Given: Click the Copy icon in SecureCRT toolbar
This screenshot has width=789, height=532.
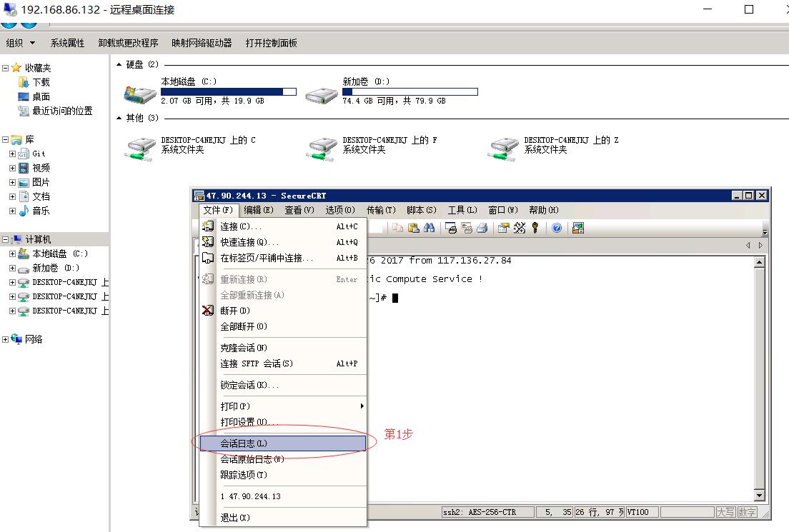Looking at the screenshot, I should pyautogui.click(x=397, y=228).
